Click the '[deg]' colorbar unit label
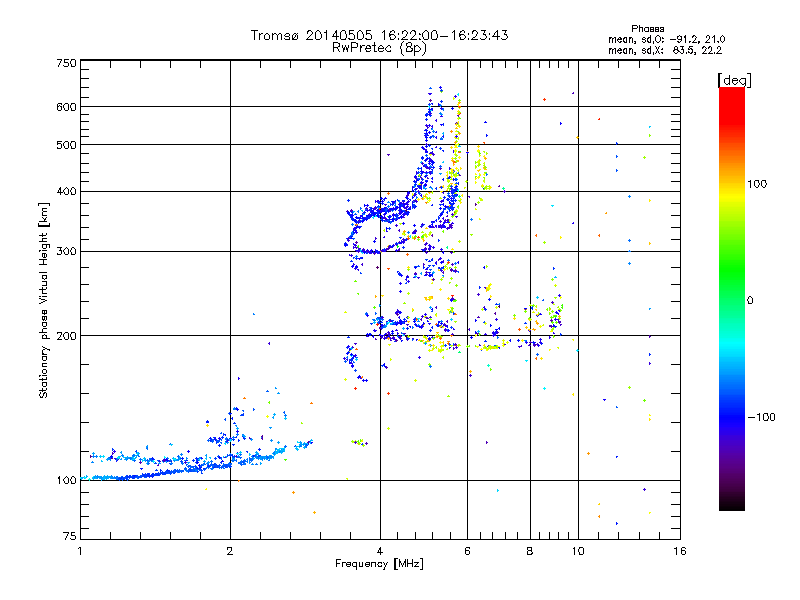The image size is (800, 600). click(734, 80)
